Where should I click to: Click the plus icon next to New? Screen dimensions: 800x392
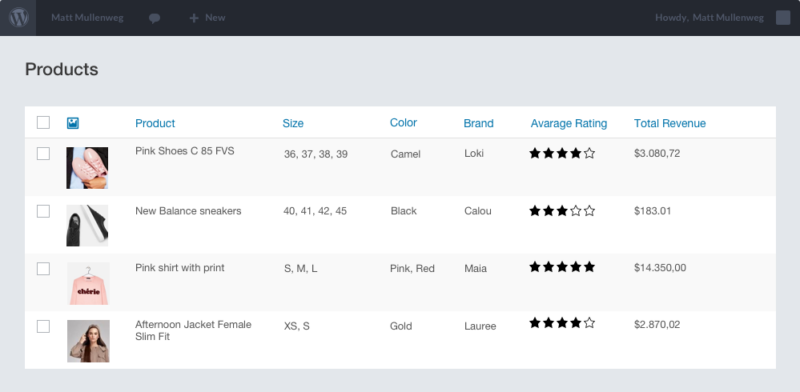(194, 18)
